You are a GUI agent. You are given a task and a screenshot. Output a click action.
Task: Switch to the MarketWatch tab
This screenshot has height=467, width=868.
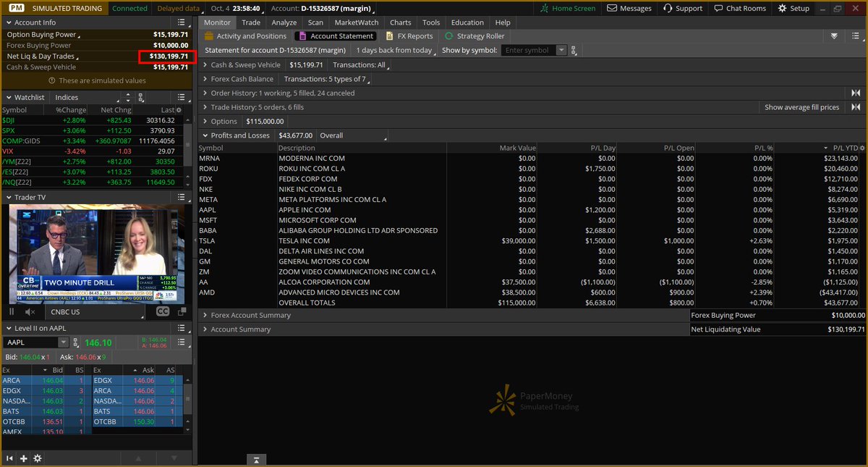357,22
